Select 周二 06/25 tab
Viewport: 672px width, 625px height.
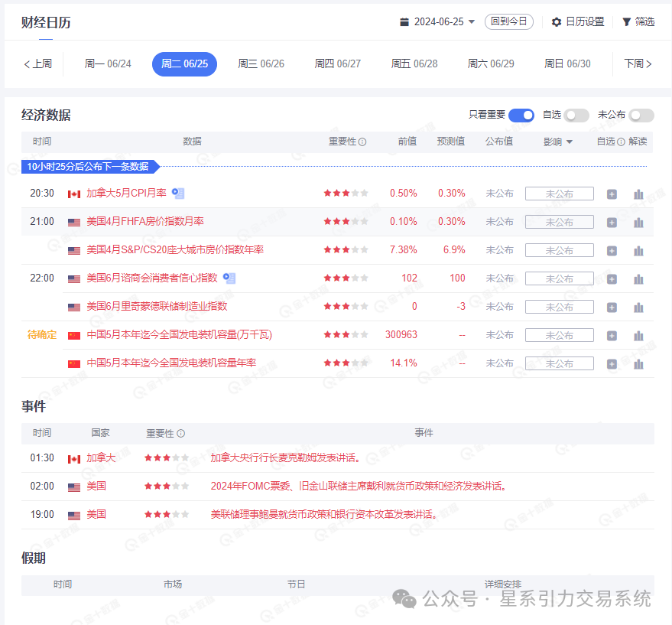pos(185,64)
